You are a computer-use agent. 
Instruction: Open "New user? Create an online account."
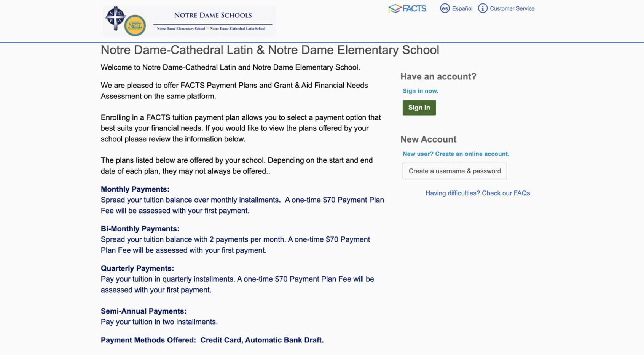click(456, 154)
